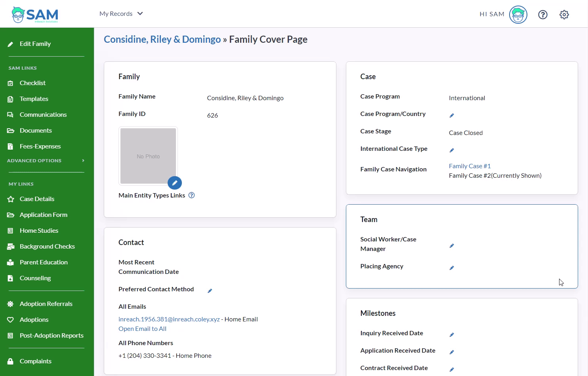Select Family Case #2(Currently Shown) text
The image size is (588, 376).
pyautogui.click(x=495, y=176)
